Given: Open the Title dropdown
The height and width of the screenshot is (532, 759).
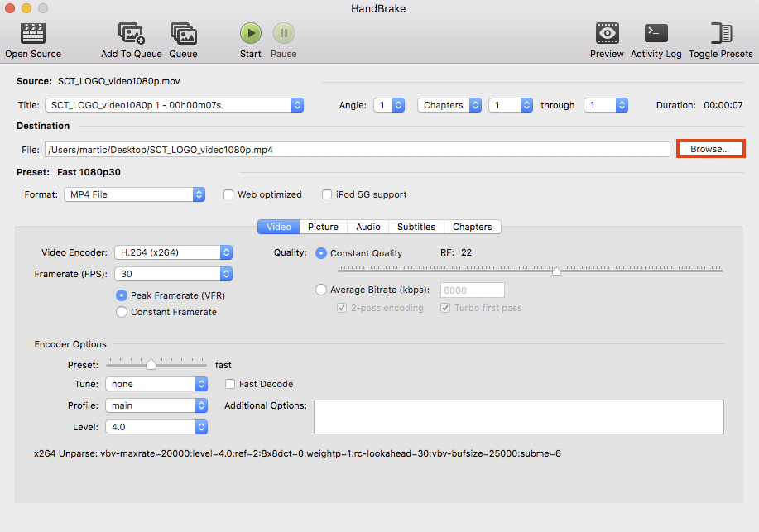Looking at the screenshot, I should pyautogui.click(x=175, y=105).
